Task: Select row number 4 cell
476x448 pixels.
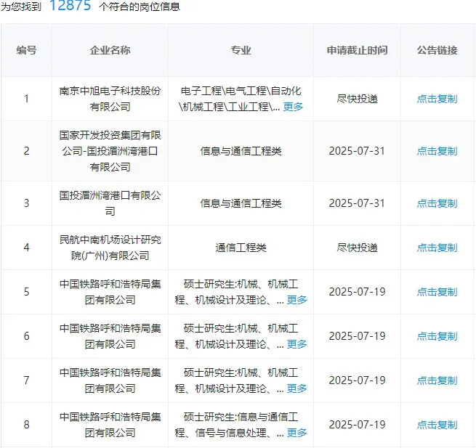Action: tap(26, 248)
